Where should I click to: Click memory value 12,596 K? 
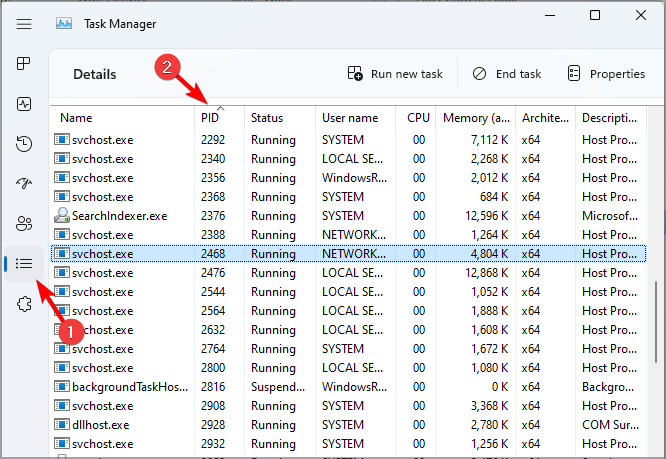(486, 216)
